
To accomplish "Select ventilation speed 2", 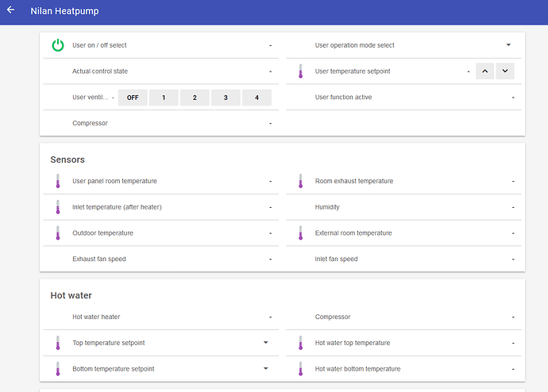I will click(x=195, y=98).
